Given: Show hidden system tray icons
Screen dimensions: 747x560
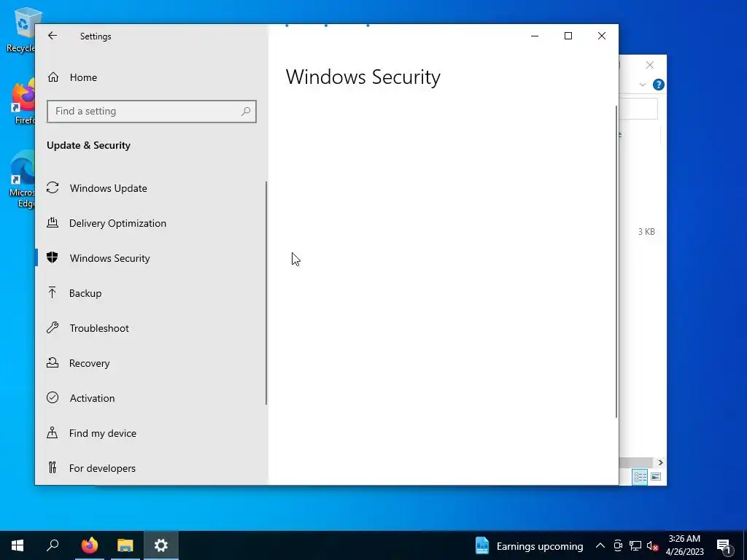Looking at the screenshot, I should click(x=600, y=545).
